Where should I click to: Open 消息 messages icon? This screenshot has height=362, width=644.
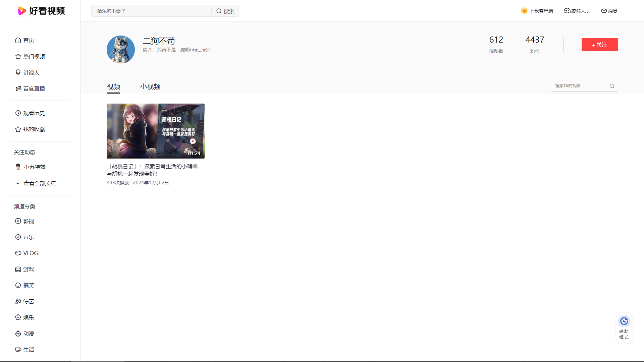coord(604,11)
